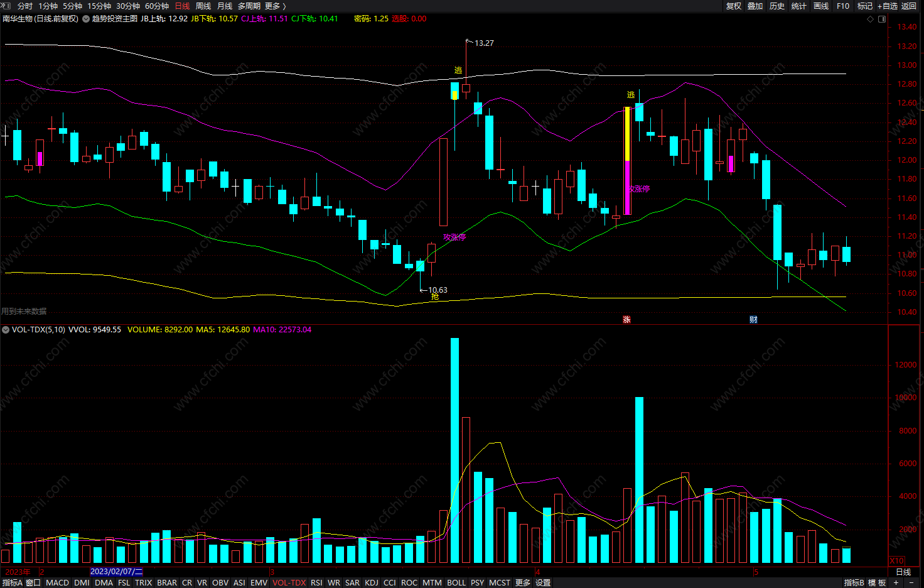Open 统计 statistics
The image size is (924, 588).
tap(799, 6)
